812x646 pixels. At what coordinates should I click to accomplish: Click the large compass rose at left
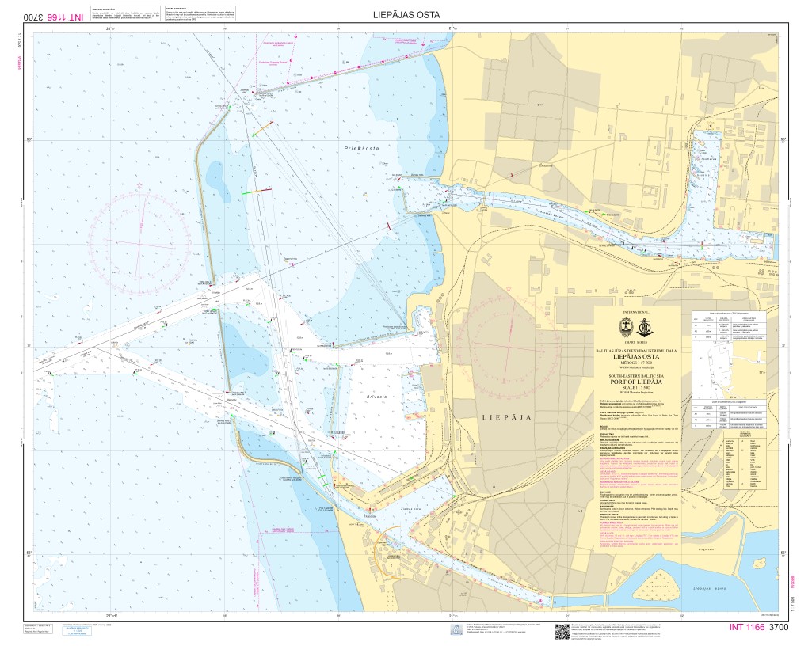point(140,236)
